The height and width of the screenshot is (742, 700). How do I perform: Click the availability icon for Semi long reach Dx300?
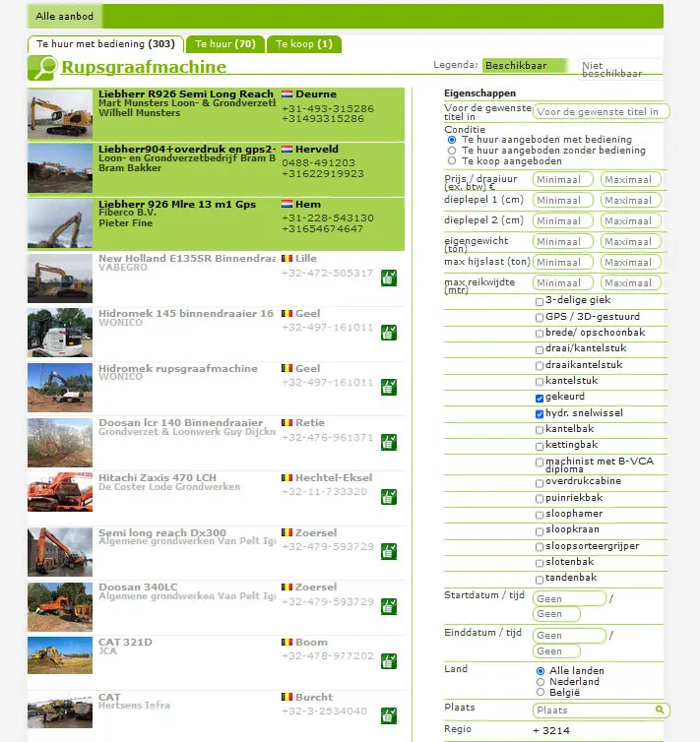(389, 551)
